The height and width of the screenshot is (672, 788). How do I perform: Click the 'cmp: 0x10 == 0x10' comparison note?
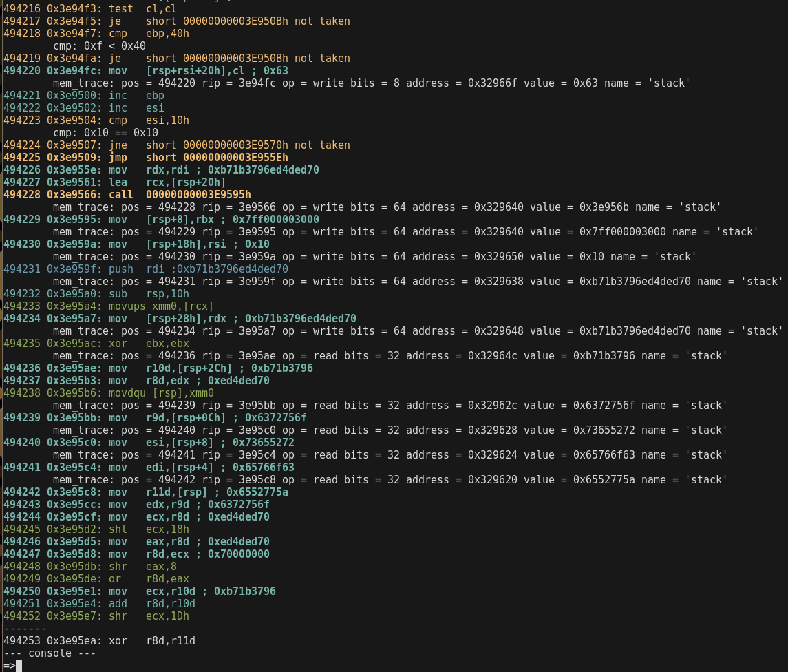[105, 133]
